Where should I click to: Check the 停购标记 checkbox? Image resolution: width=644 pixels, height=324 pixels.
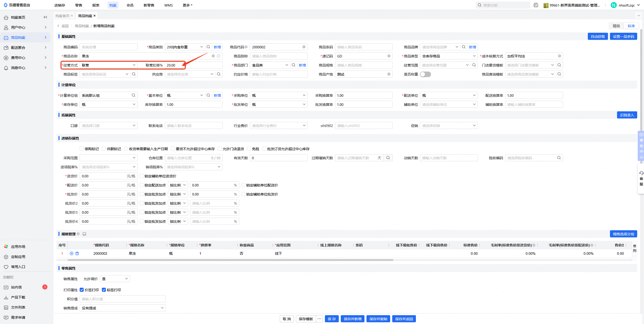82,149
